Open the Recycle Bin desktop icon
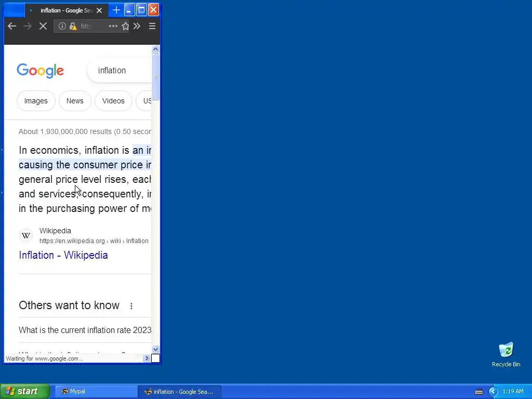The image size is (532, 399). coord(506,354)
